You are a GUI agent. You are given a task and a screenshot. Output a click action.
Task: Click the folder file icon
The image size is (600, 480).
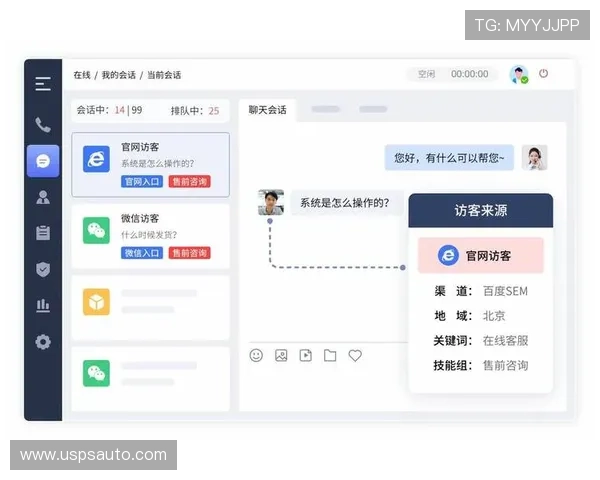(x=330, y=356)
